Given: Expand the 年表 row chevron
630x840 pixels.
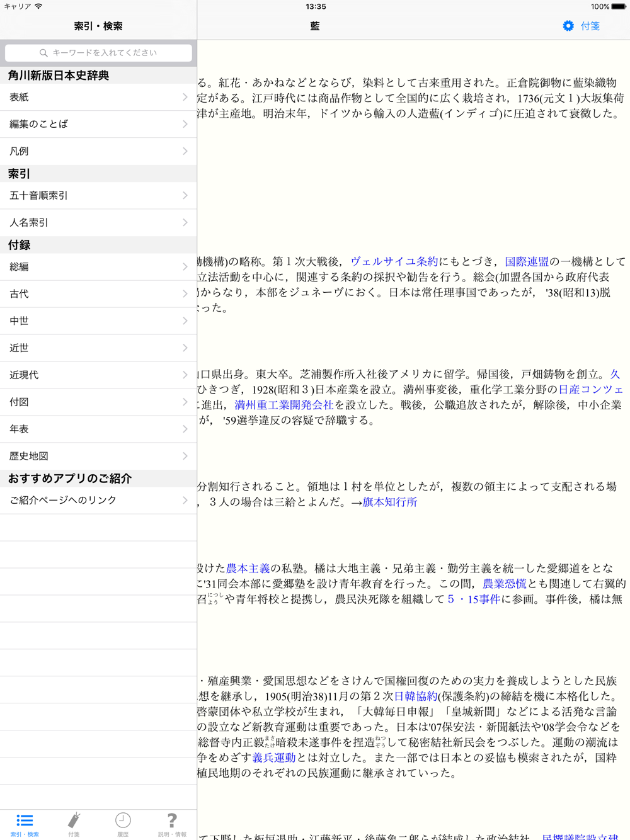Looking at the screenshot, I should point(185,429).
